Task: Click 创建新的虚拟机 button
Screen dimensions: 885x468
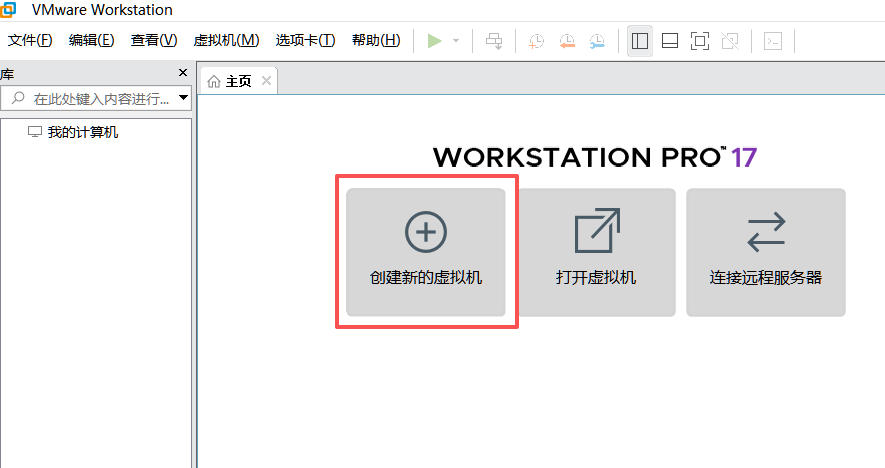Action: tap(426, 252)
